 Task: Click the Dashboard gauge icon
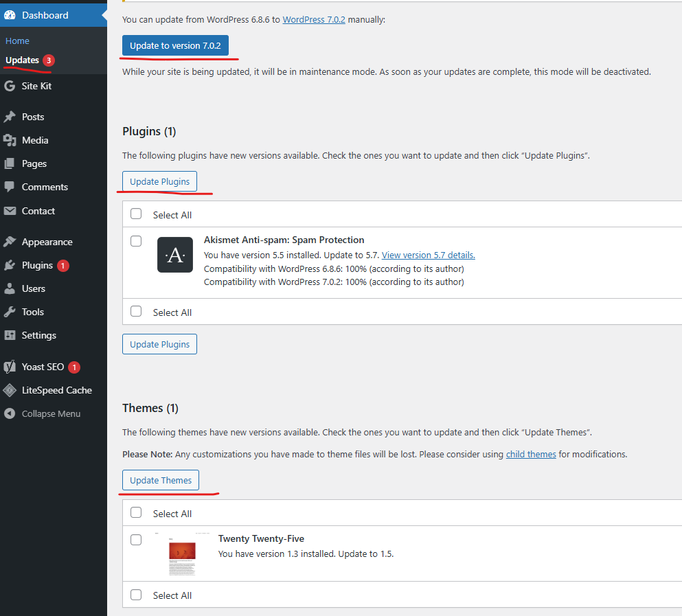click(10, 15)
